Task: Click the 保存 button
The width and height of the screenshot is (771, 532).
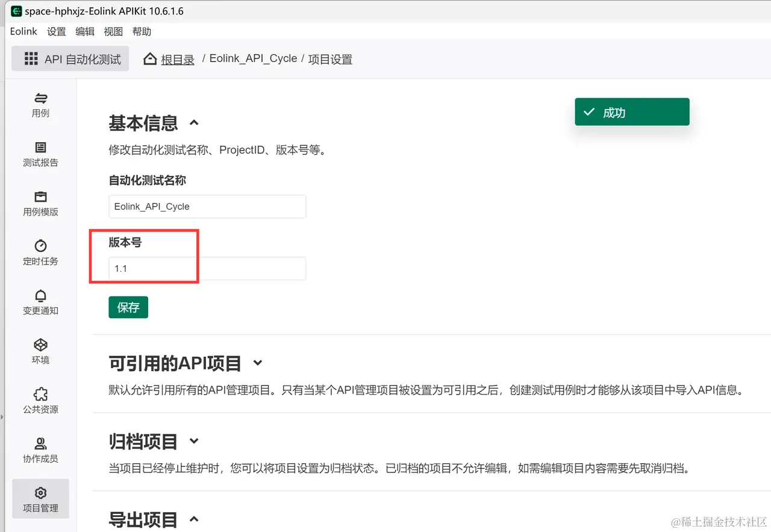Action: [128, 307]
